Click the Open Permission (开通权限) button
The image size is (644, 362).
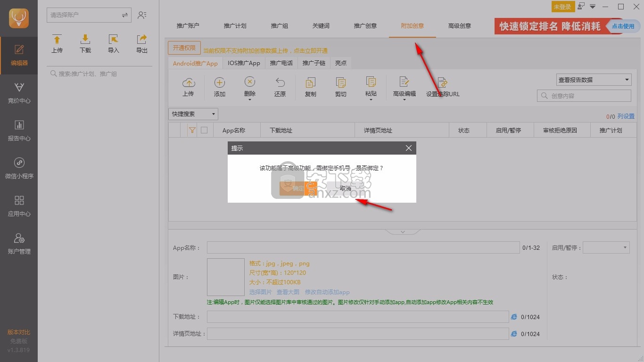(184, 48)
